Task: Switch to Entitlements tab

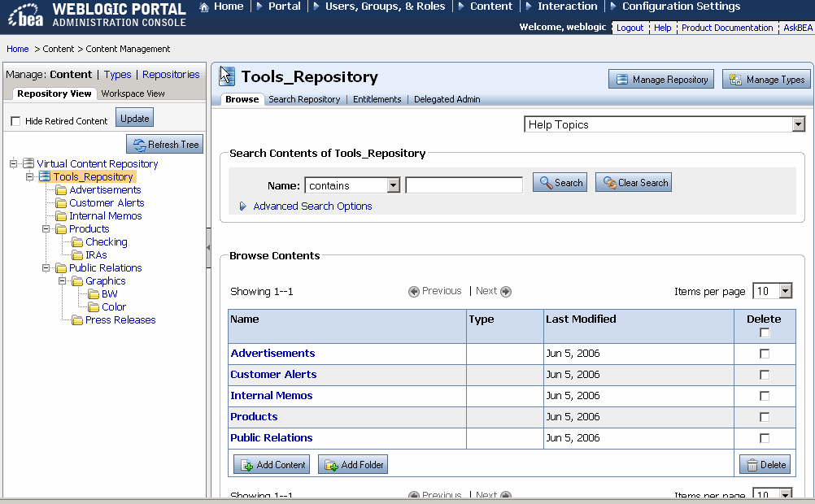Action: tap(377, 99)
